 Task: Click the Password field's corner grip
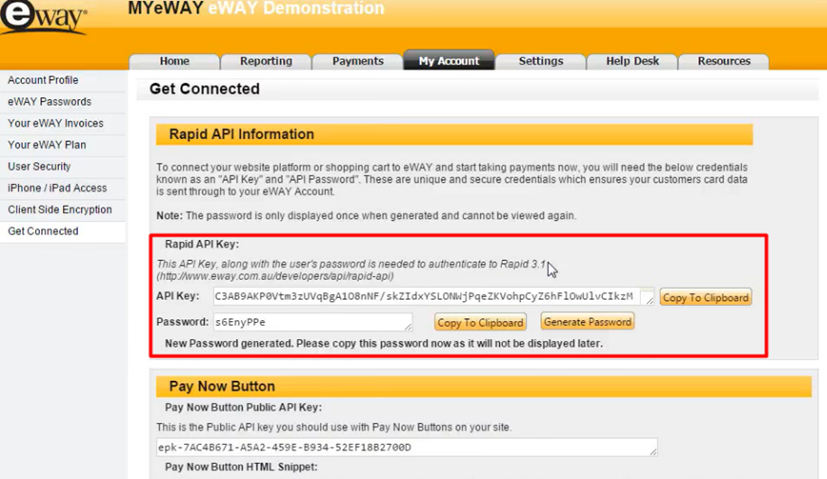[x=408, y=326]
